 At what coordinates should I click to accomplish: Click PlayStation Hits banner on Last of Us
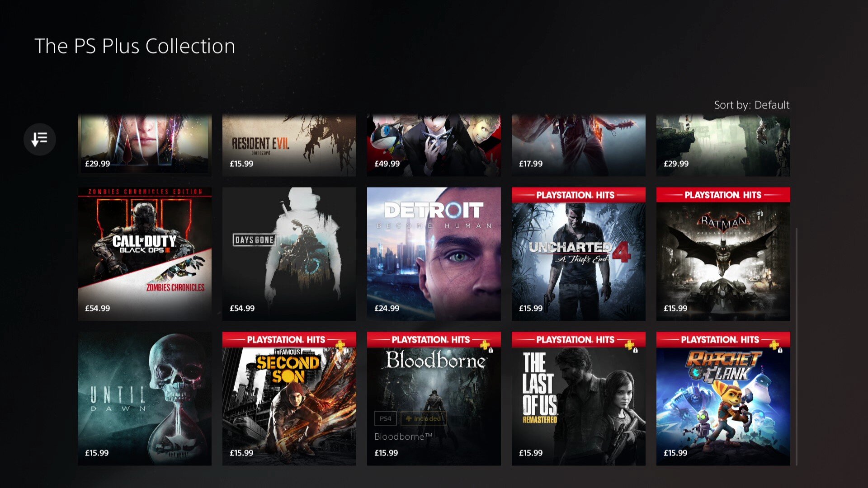[579, 339]
